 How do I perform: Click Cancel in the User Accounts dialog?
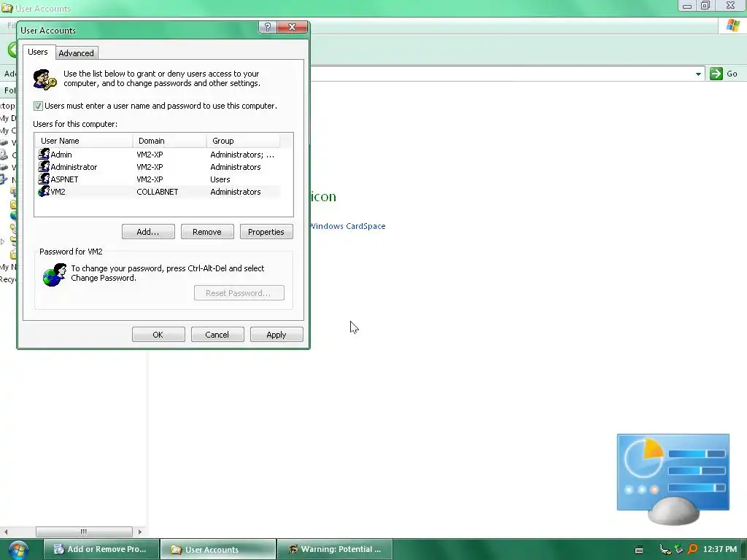[217, 335]
